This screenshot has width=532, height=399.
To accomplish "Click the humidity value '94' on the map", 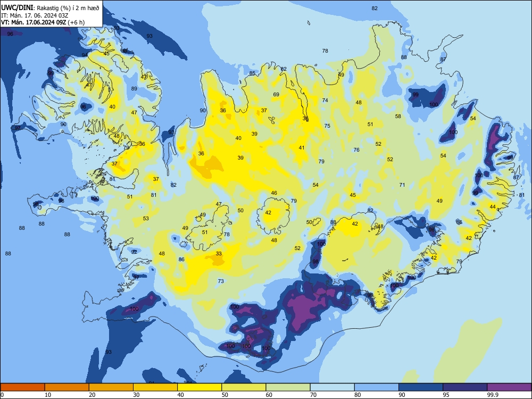I will (x=85, y=55).
